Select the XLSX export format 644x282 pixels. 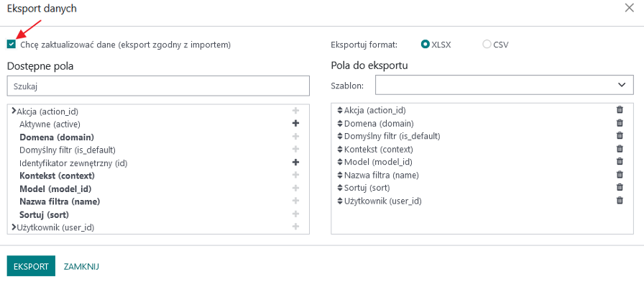pos(425,45)
